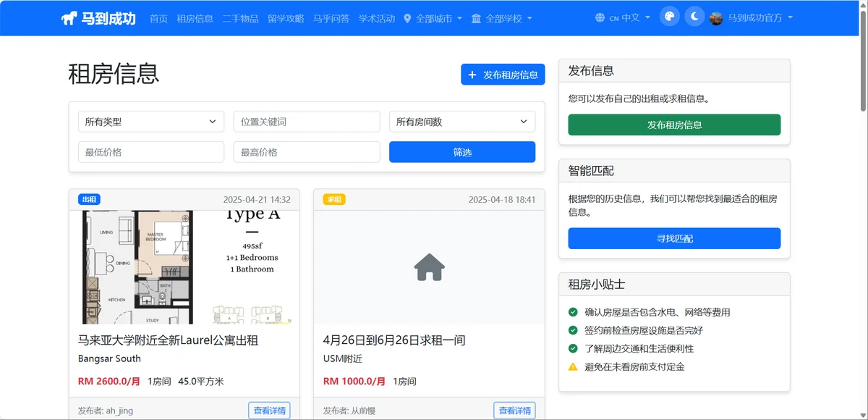The image size is (868, 420).
Task: Expand the 所有类型 select box
Action: tap(151, 122)
